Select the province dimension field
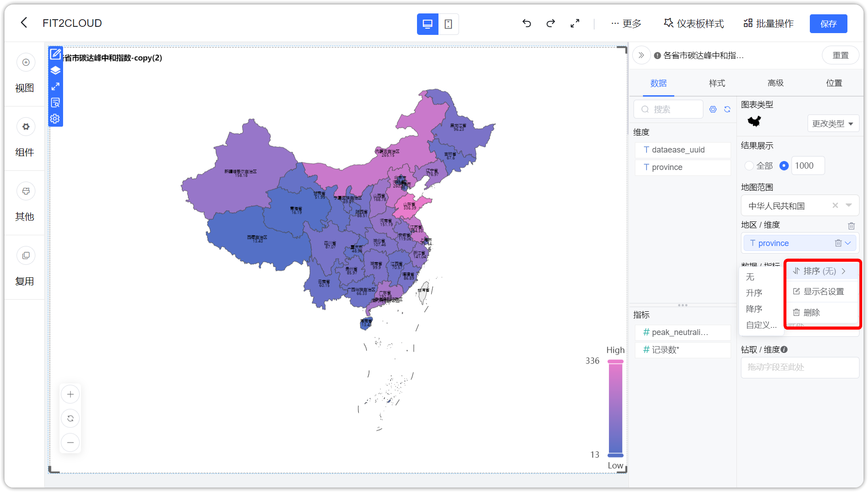 (x=683, y=167)
